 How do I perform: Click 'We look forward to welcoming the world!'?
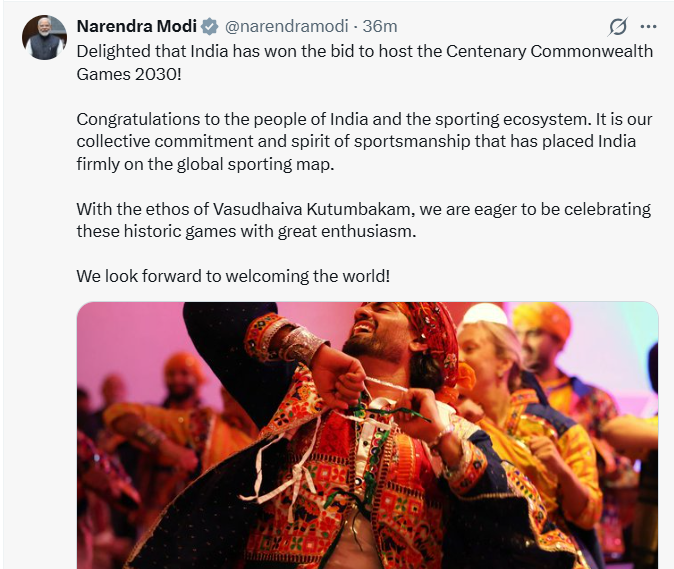click(233, 276)
